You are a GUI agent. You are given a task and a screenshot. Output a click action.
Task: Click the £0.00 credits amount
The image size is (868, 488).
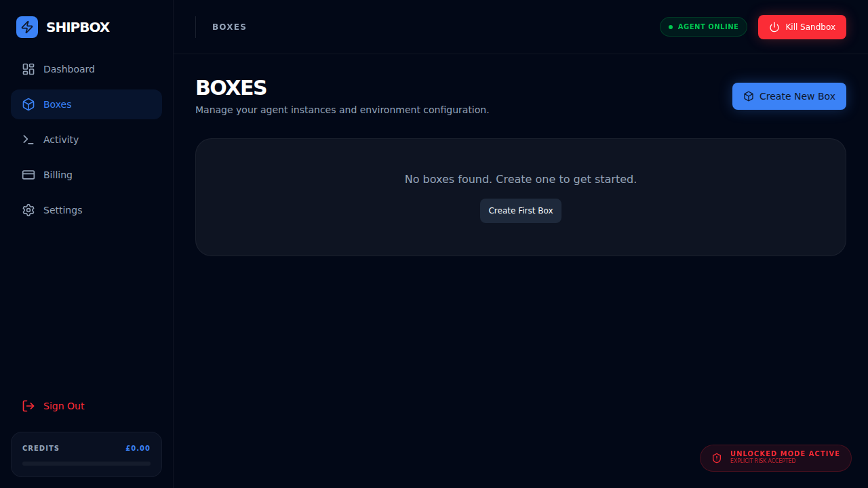coord(137,447)
